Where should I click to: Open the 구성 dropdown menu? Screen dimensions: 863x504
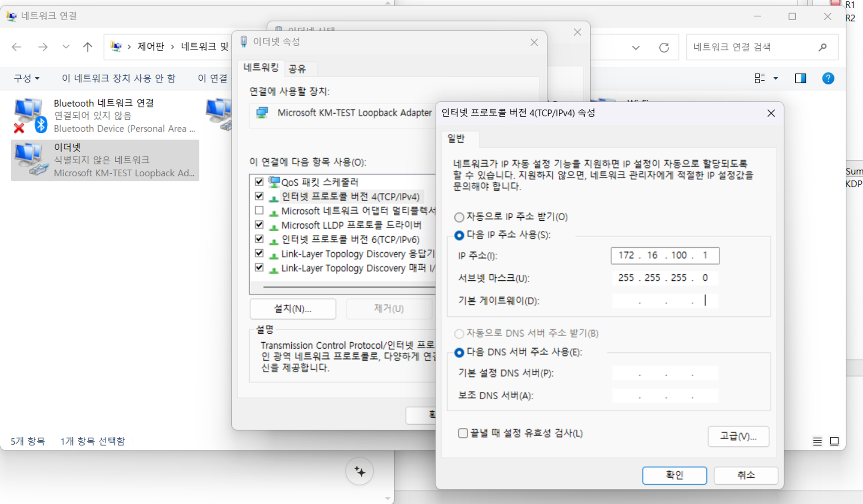click(x=26, y=78)
